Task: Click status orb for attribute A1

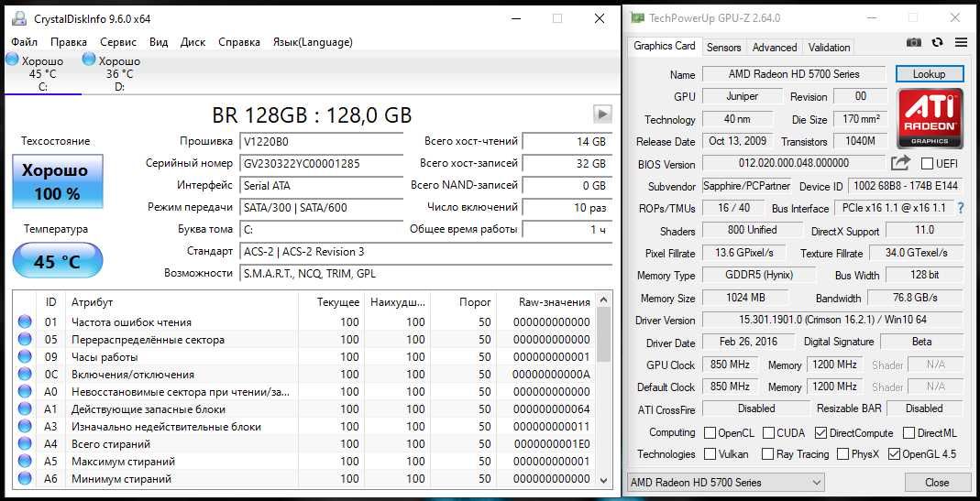Action: click(x=25, y=409)
